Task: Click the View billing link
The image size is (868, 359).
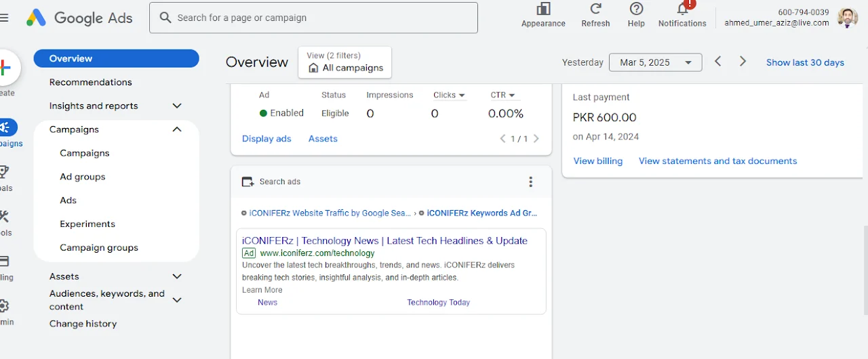Action: click(597, 161)
